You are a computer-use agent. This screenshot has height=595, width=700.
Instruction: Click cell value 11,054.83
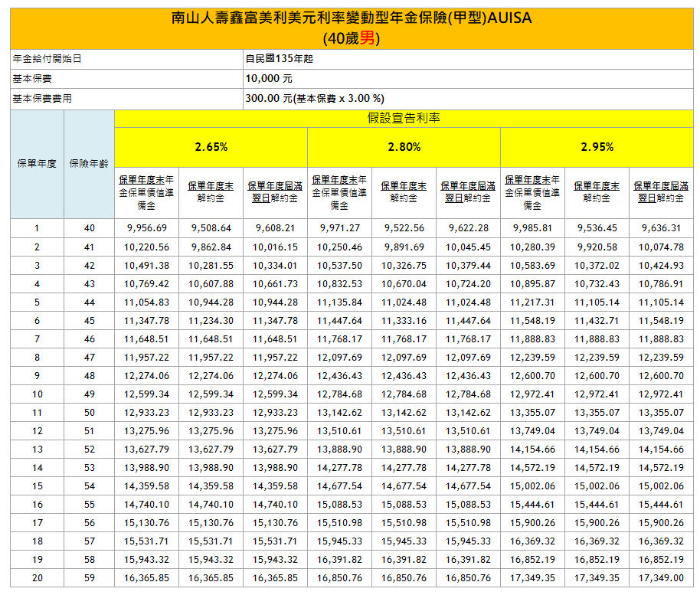point(146,302)
